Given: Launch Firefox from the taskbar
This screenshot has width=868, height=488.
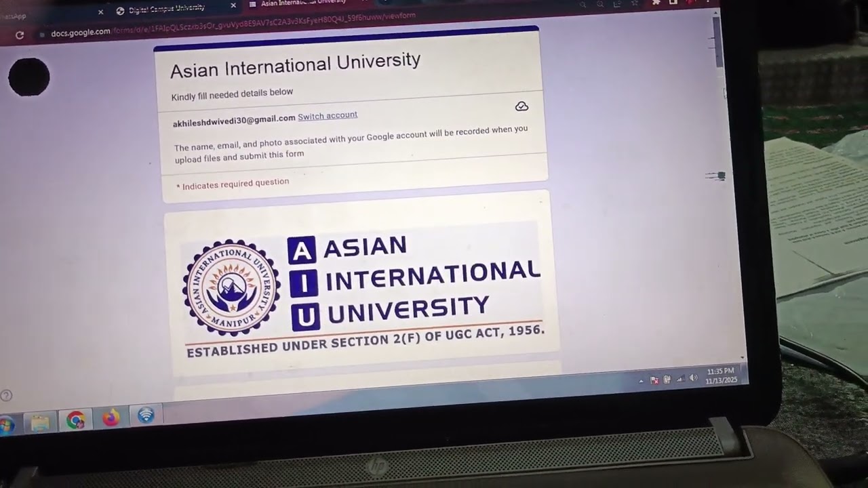Looking at the screenshot, I should click(x=111, y=418).
